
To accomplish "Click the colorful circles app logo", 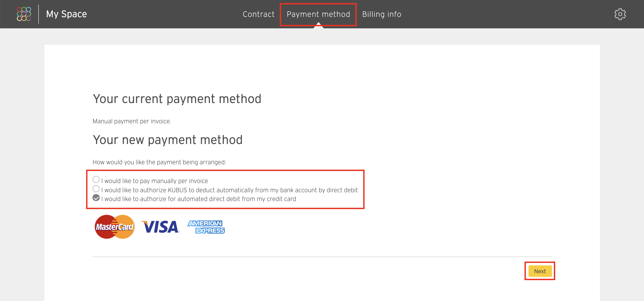I will pos(24,14).
